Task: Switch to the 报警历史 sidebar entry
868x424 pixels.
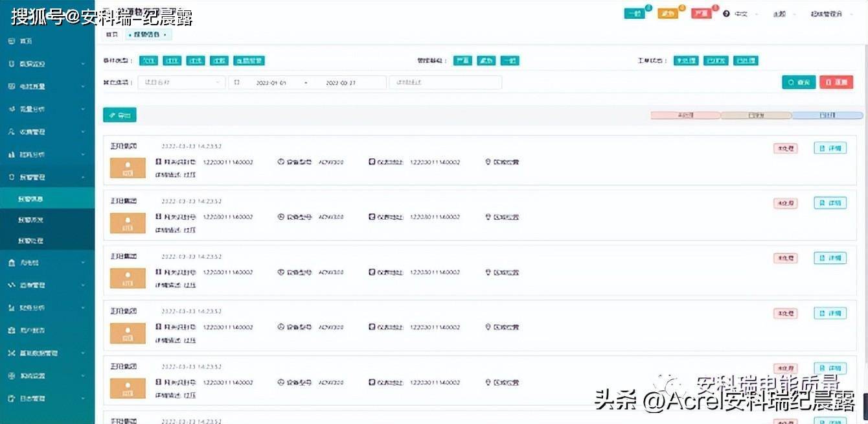Action: (47, 219)
